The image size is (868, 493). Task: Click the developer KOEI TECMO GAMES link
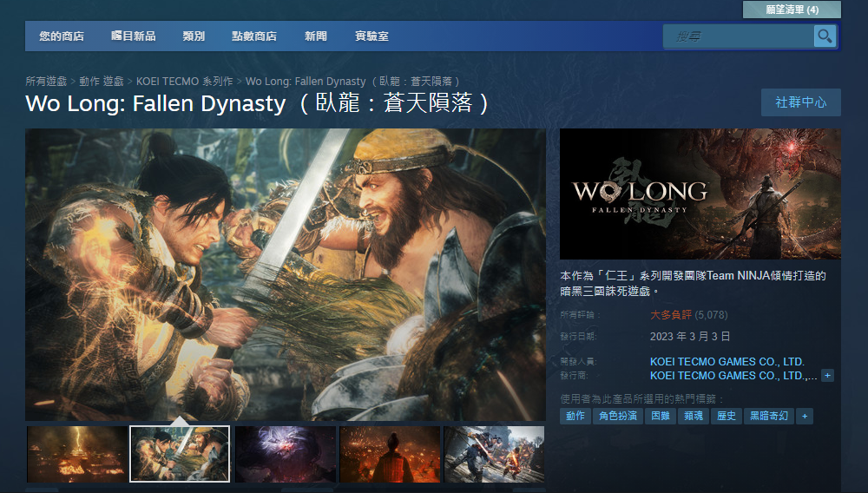(727, 362)
